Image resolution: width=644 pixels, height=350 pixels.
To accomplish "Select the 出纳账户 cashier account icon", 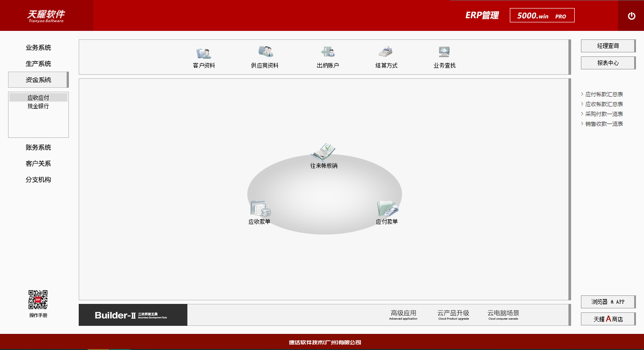I will [x=328, y=56].
